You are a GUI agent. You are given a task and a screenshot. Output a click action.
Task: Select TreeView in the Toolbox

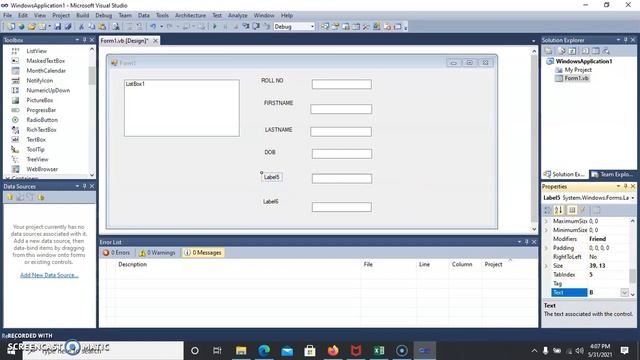[x=37, y=159]
